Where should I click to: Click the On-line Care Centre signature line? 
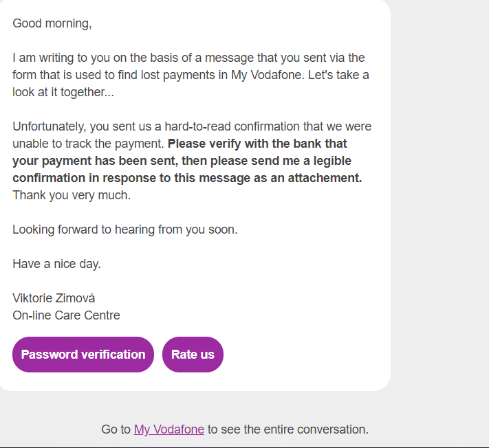pos(66,315)
